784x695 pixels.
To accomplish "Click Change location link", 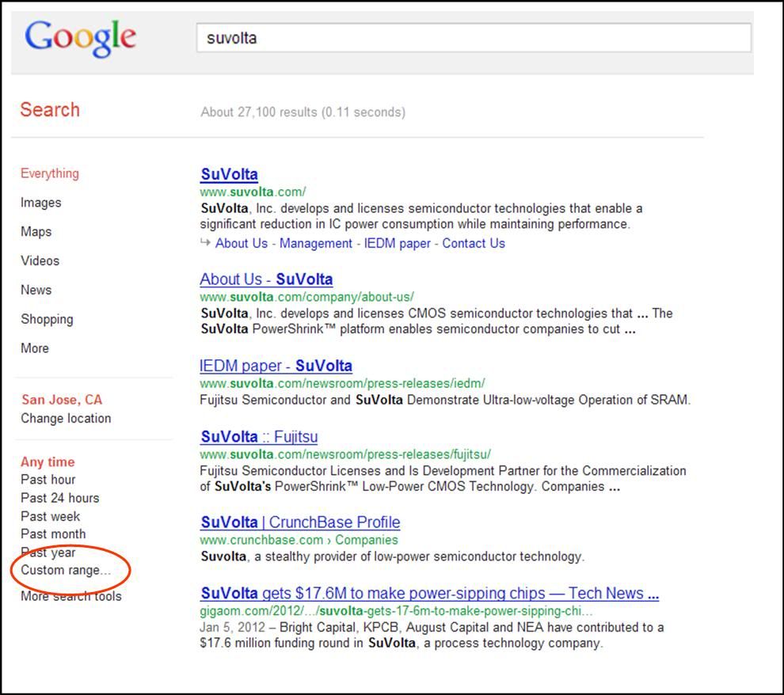I will (x=66, y=418).
